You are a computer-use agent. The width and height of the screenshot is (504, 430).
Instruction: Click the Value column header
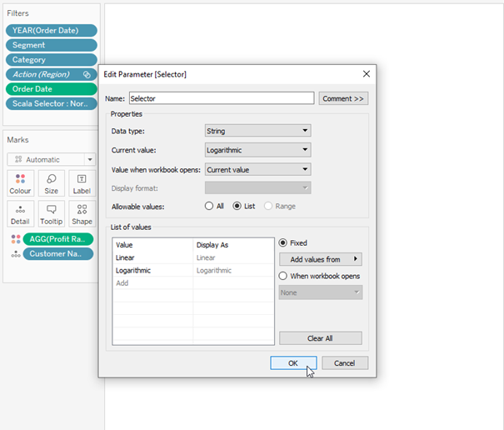coord(152,245)
